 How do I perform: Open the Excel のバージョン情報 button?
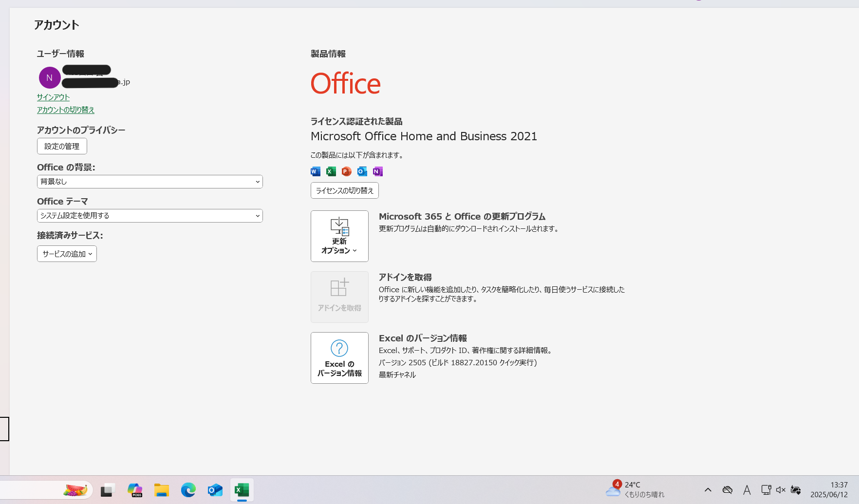[339, 358]
